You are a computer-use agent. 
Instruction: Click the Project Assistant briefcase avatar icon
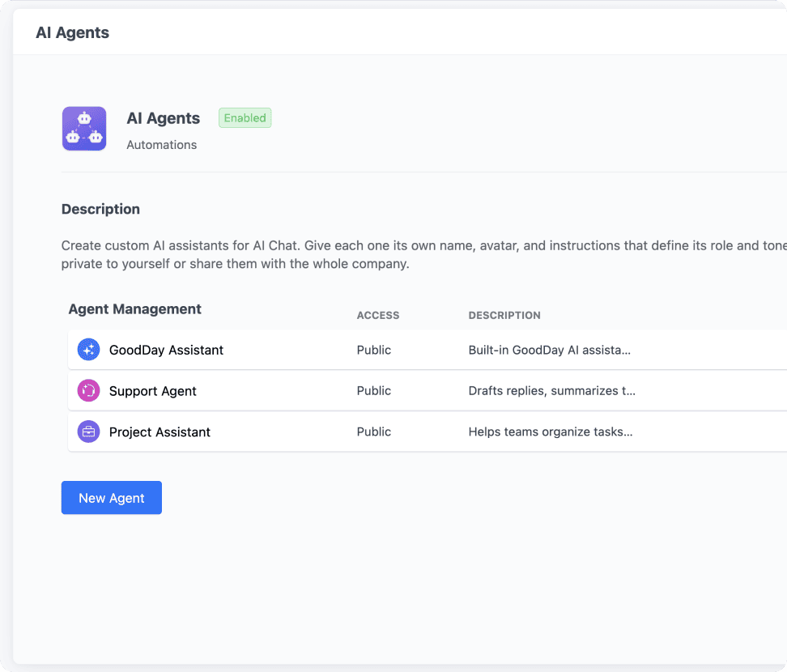click(x=88, y=432)
